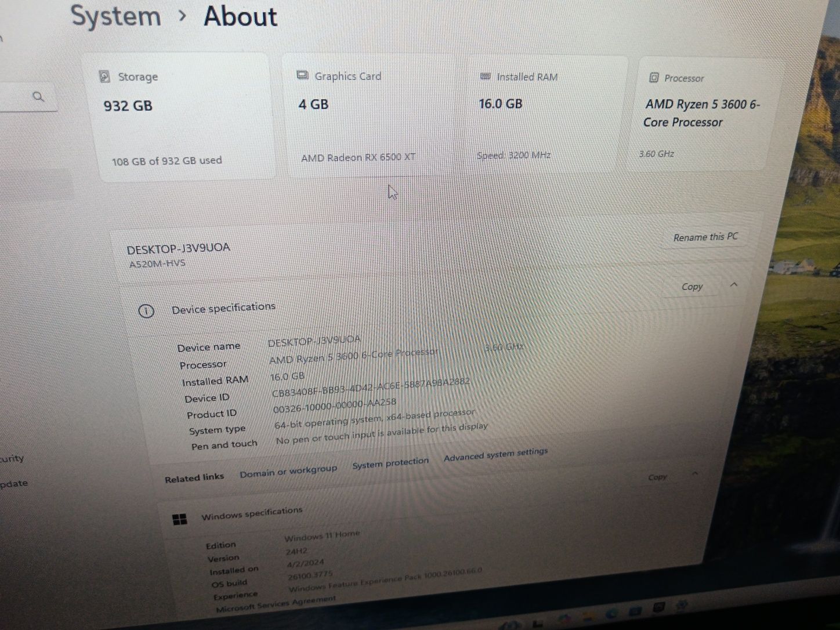Click the Windows logo beside Windows specifications
840x630 pixels.
180,519
